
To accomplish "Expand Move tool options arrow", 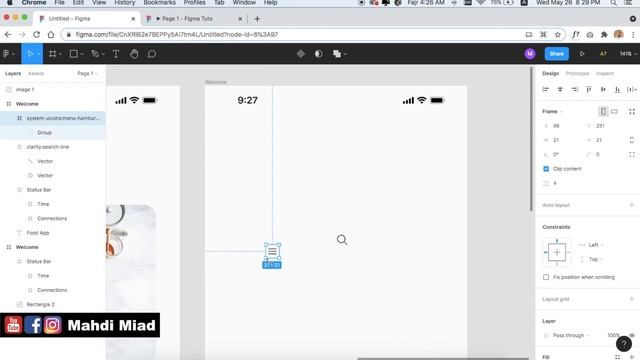I will (38, 54).
